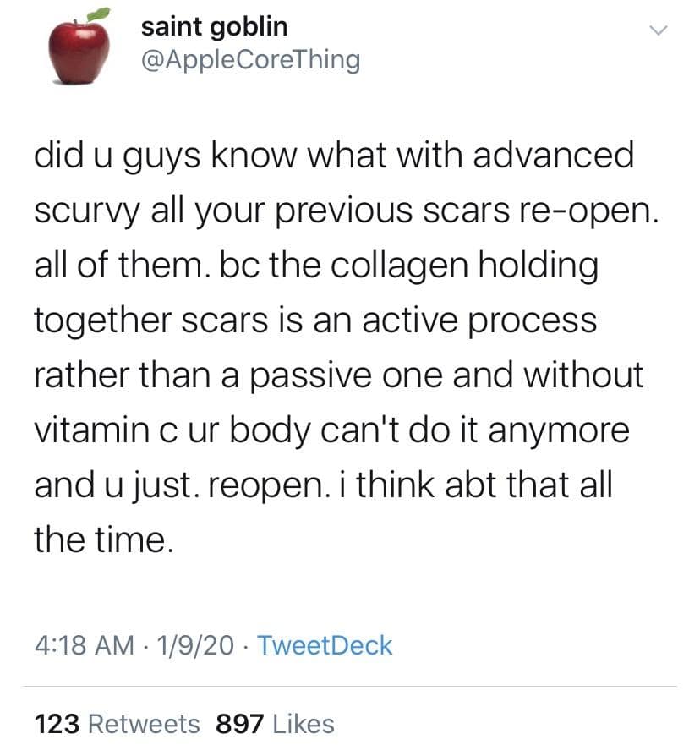Image resolution: width=700 pixels, height=756 pixels.
Task: Click the @AppleCoreThing handle
Action: click(x=249, y=60)
